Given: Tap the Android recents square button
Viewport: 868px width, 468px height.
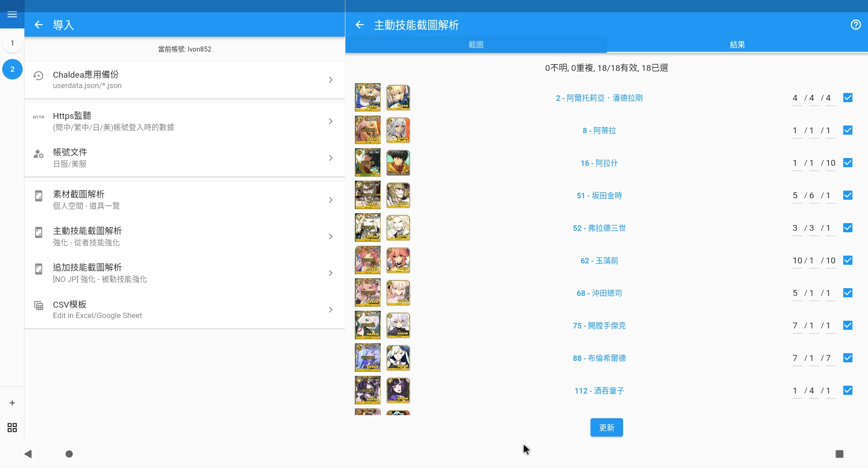Looking at the screenshot, I should coord(840,454).
